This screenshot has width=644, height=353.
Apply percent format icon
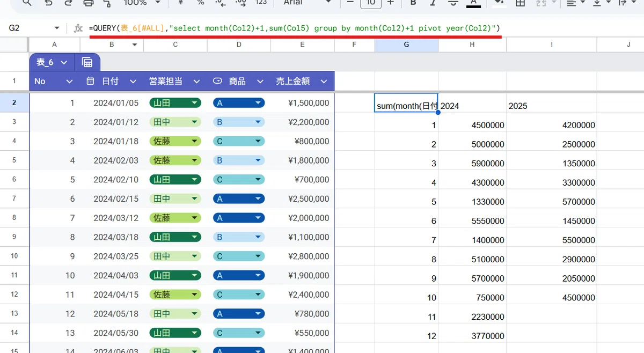coord(200,3)
